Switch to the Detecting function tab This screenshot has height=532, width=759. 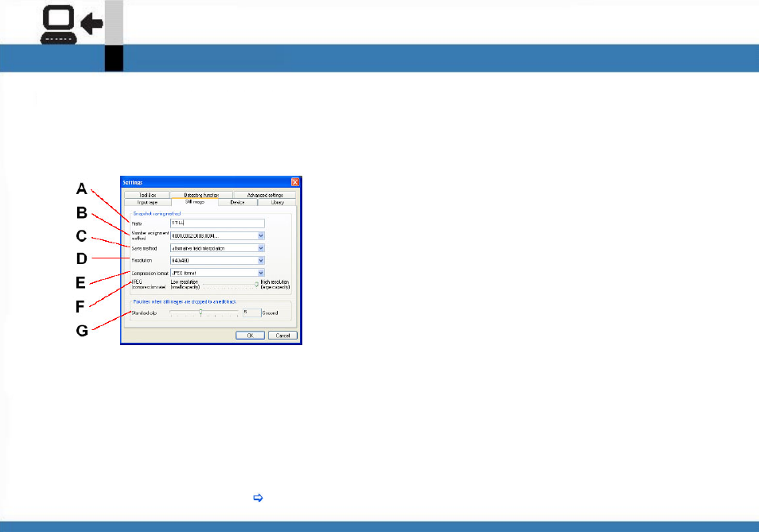click(x=201, y=195)
